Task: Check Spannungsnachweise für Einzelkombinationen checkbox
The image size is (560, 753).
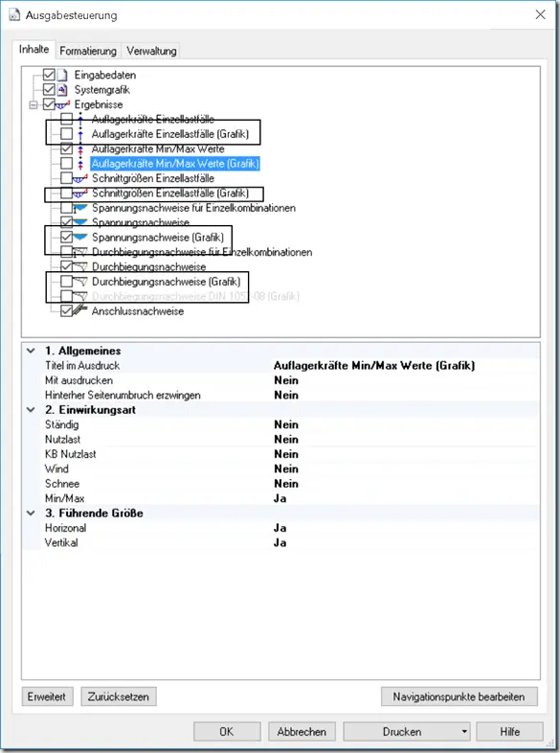Action: click(x=67, y=208)
